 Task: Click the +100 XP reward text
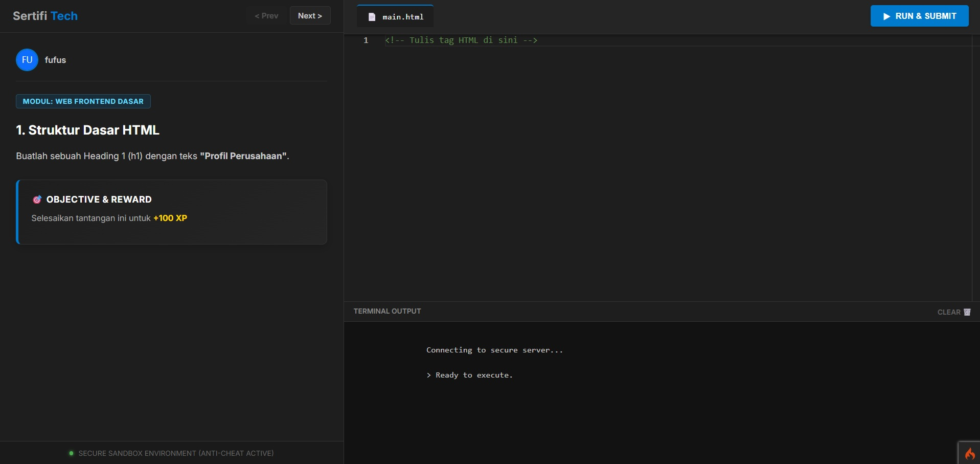[x=170, y=218]
